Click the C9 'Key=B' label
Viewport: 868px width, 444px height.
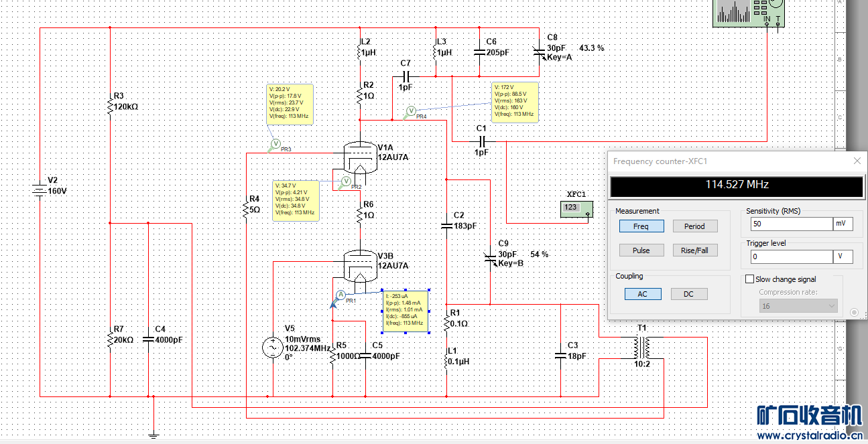(511, 263)
